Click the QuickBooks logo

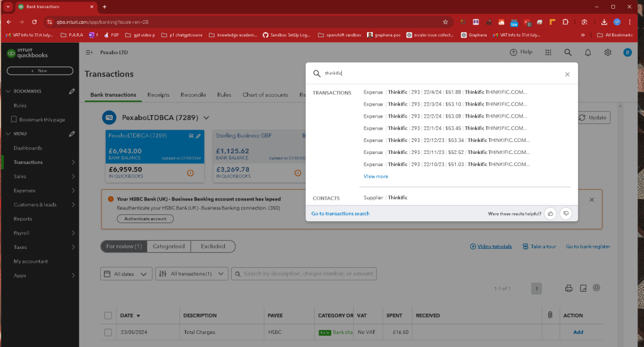pos(28,53)
